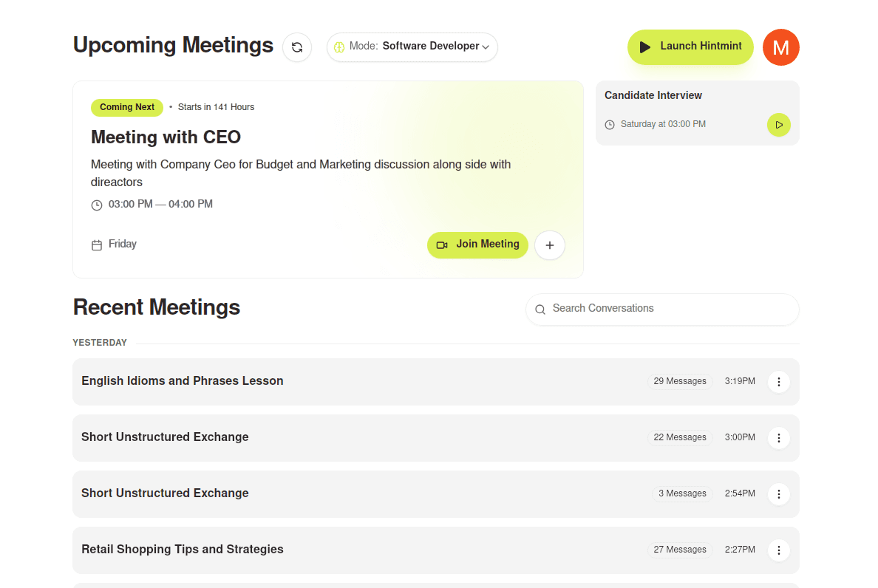Screen dimensions: 878x588
Task: Click the 22 Messages badge
Action: 680,438
